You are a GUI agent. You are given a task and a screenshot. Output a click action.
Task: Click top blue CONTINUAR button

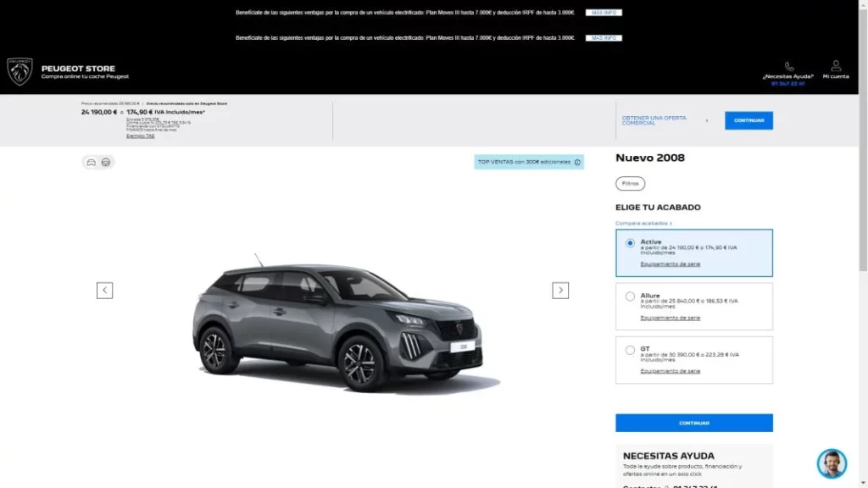(x=749, y=120)
